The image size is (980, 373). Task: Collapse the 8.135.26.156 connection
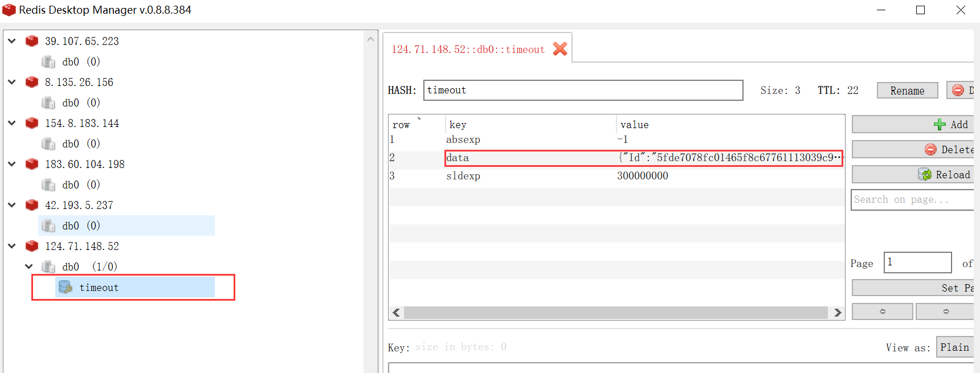coord(12,82)
